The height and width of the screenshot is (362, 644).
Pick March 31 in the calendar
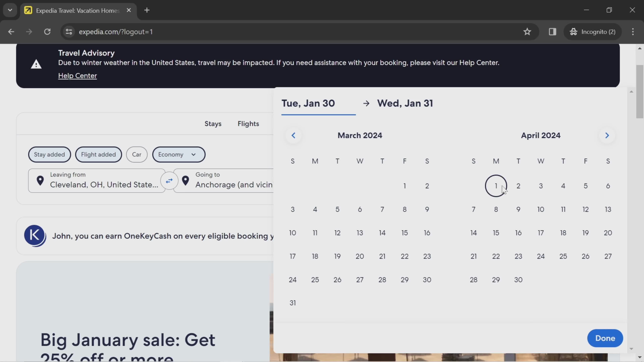293,303
